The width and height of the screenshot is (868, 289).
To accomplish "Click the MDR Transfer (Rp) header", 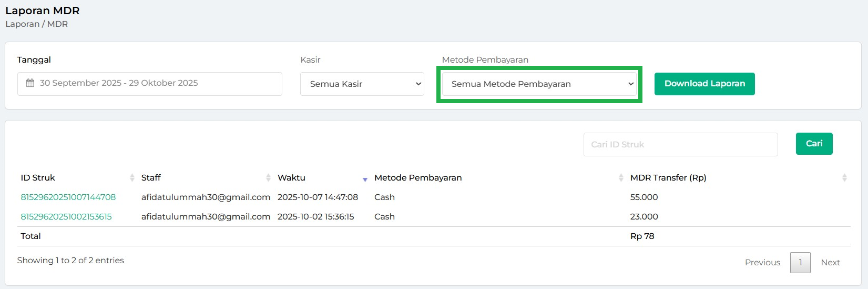I will [x=668, y=178].
